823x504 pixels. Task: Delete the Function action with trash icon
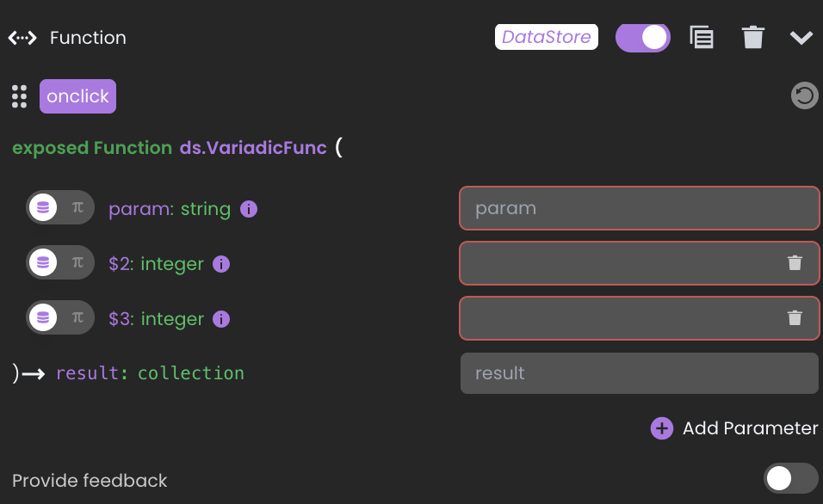752,37
